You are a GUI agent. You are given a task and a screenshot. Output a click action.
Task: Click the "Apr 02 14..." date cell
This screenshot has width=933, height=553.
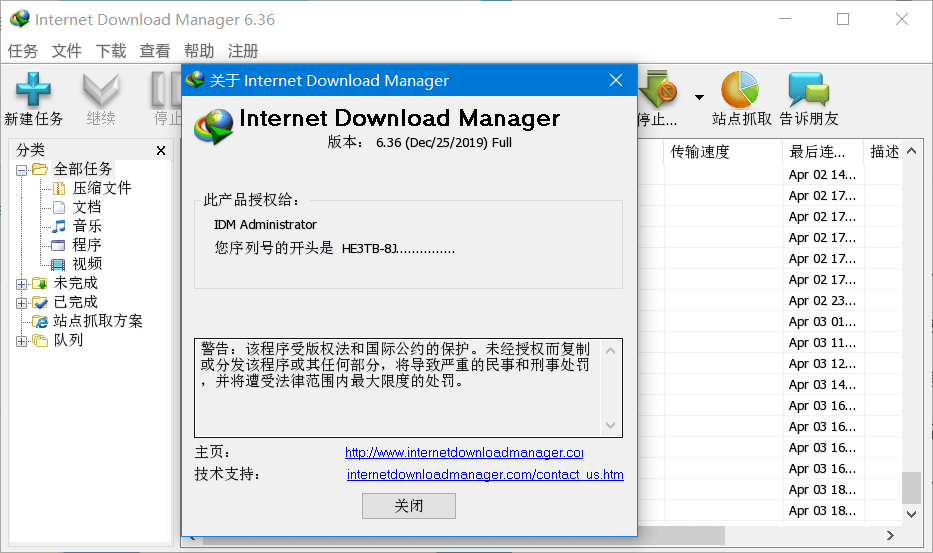[822, 174]
